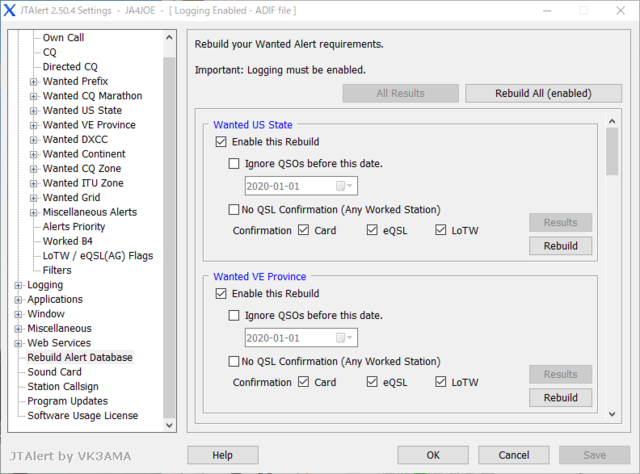The image size is (640, 474).
Task: Uncheck Card confirmation for Wanted VE Province
Action: click(x=303, y=382)
